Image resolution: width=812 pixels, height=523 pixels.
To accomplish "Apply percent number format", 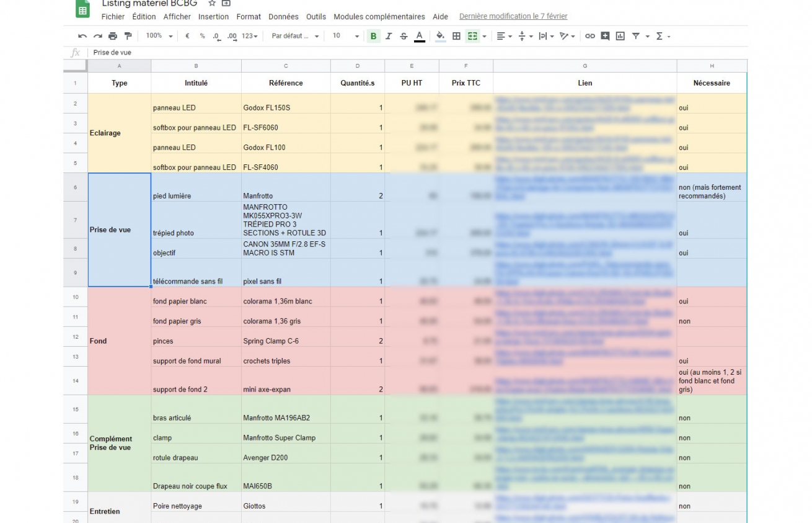I will (x=202, y=36).
